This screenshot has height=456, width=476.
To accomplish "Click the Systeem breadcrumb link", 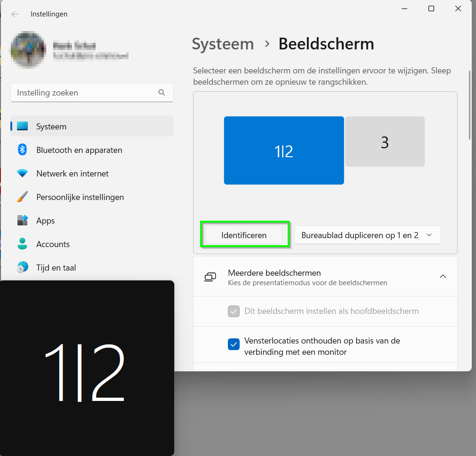I will 223,44.
